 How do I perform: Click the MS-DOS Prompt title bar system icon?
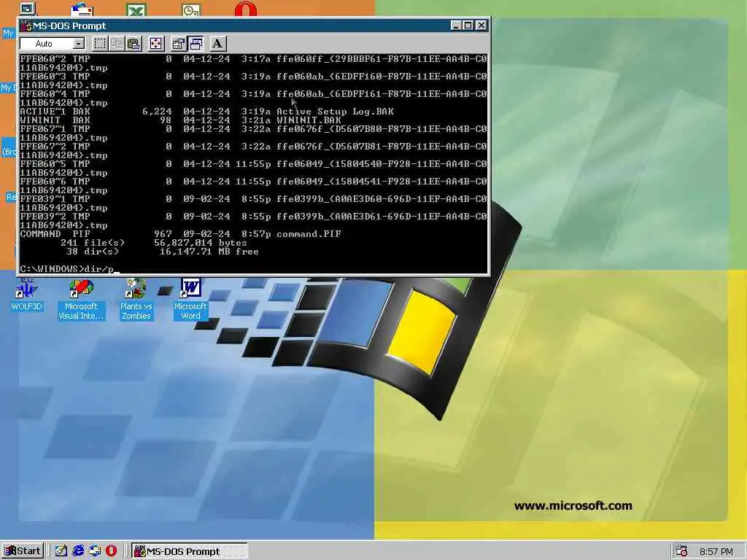pos(26,26)
